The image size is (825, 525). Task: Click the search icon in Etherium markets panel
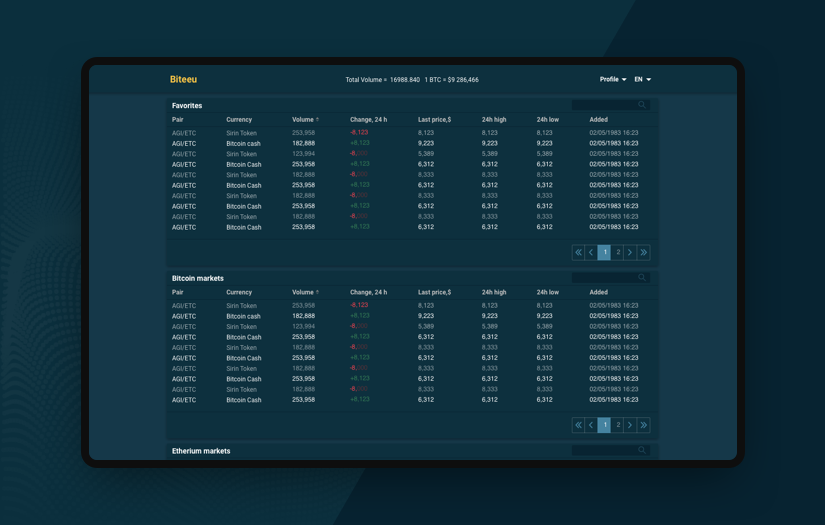pyautogui.click(x=642, y=450)
